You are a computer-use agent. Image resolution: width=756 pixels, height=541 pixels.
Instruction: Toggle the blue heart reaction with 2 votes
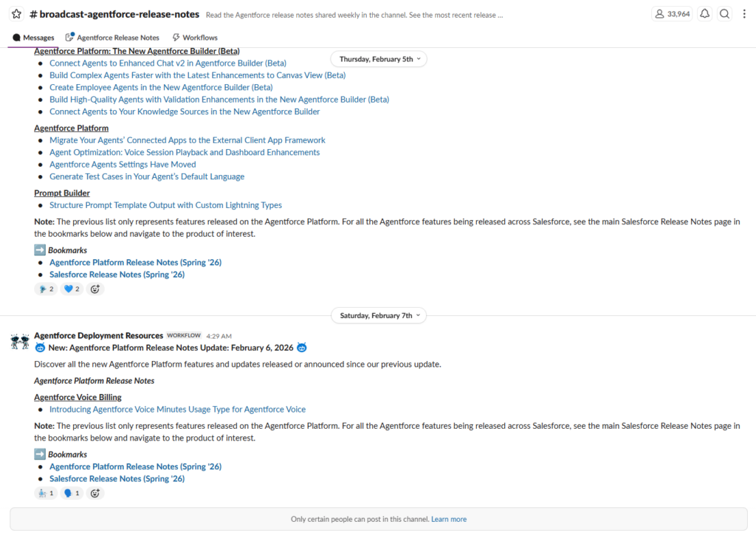pos(72,289)
